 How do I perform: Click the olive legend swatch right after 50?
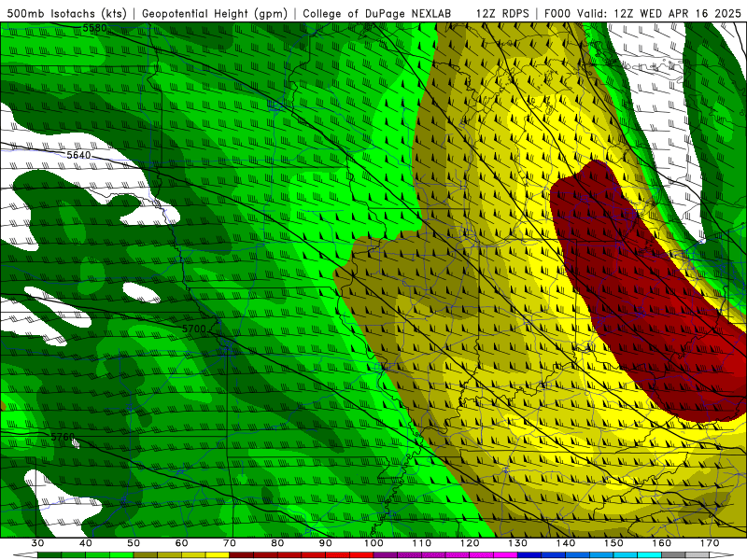(146, 555)
